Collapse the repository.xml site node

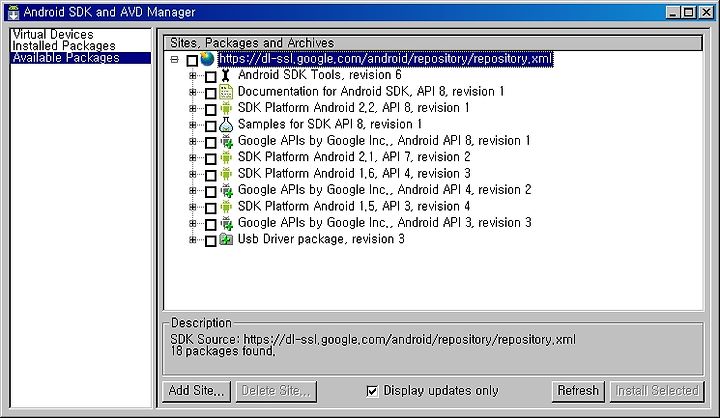[174, 60]
